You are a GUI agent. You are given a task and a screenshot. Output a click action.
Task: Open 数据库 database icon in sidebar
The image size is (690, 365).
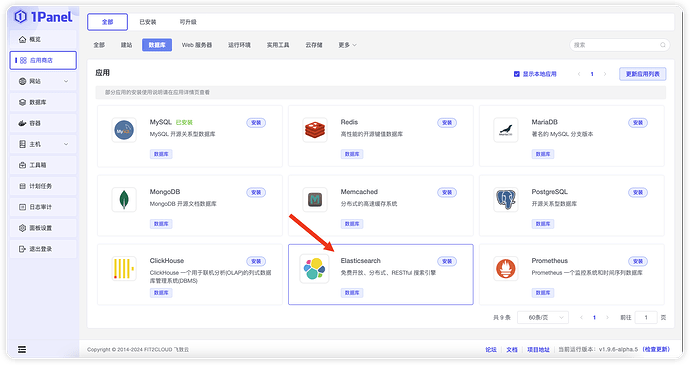click(x=22, y=102)
